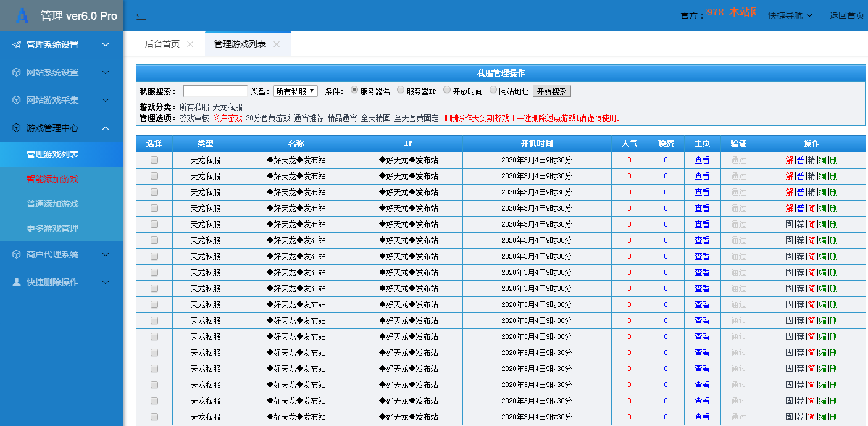Select the 网站地址 search condition
The height and width of the screenshot is (426, 868).
coord(493,90)
